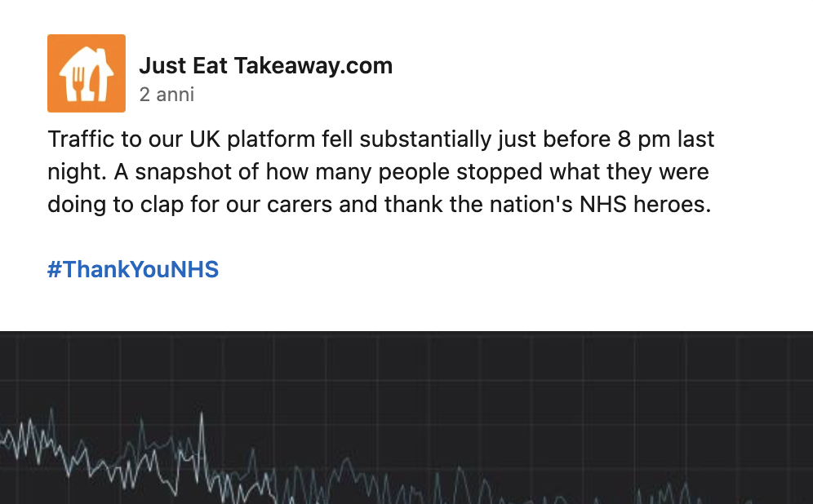Click the dark chart area's top-right corner
This screenshot has height=504, width=813.
[x=804, y=339]
